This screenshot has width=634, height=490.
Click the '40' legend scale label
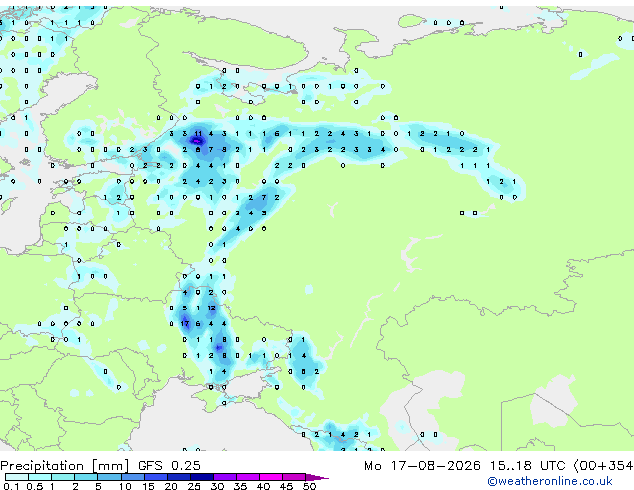[x=263, y=486]
